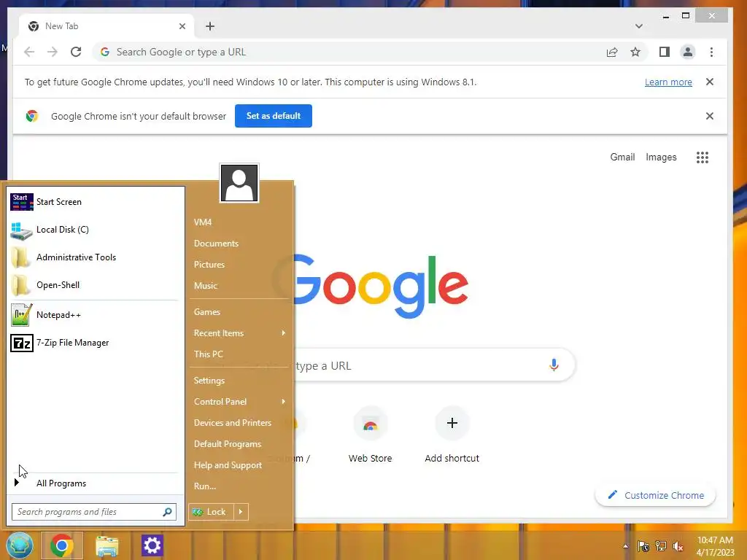The height and width of the screenshot is (560, 747).
Task: Open a new tab with the plus button
Action: pyautogui.click(x=210, y=26)
